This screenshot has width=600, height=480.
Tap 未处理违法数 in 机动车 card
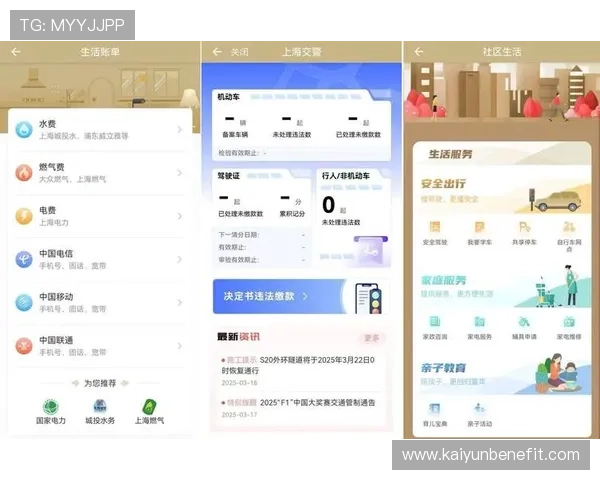[x=292, y=126]
